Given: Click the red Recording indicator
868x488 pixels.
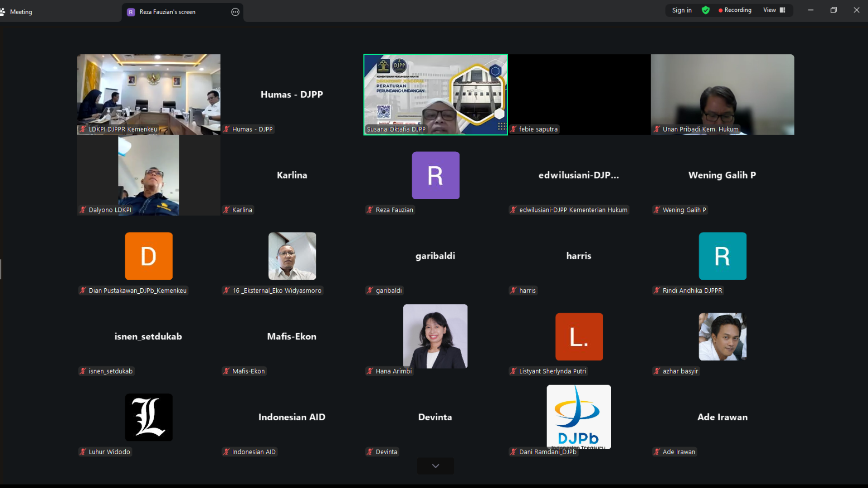Looking at the screenshot, I should [x=735, y=10].
